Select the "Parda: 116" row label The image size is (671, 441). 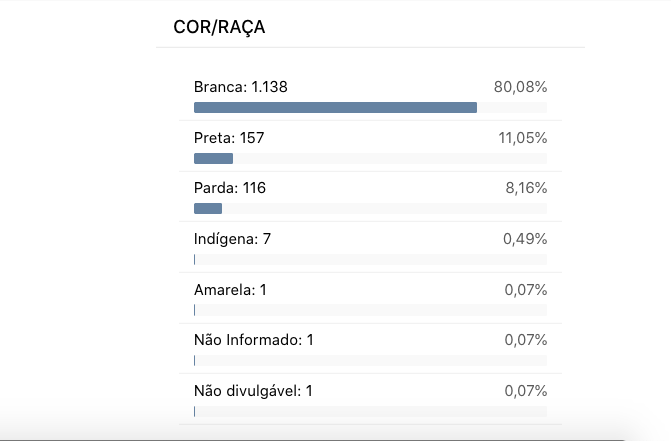[230, 188]
